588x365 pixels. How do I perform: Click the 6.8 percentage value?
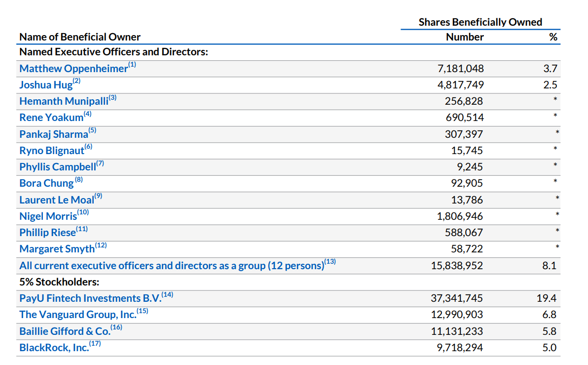[x=550, y=314]
